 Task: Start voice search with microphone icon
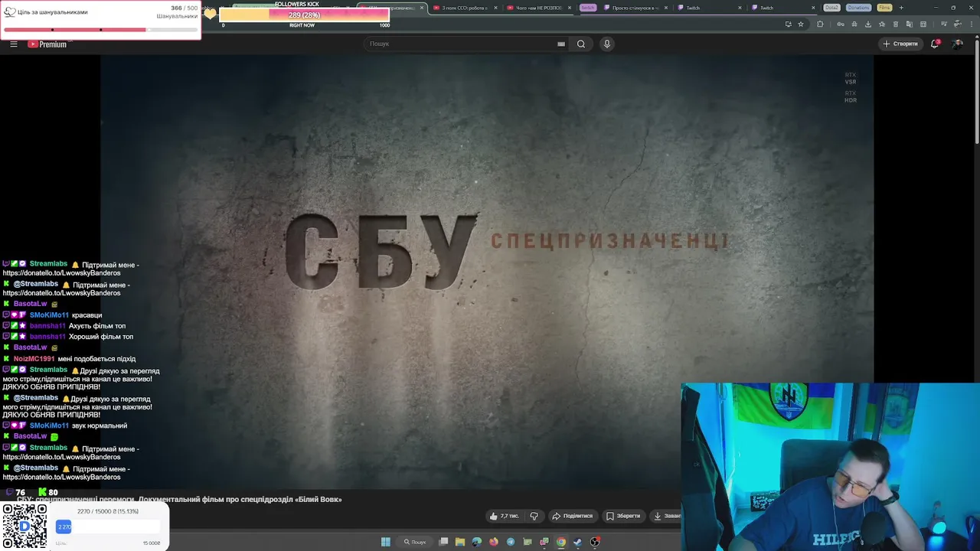pos(607,44)
